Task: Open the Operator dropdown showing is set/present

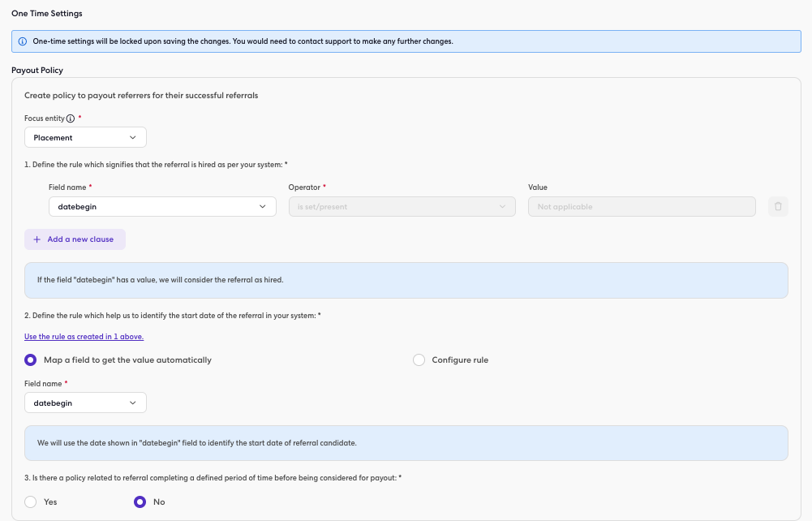Action: click(402, 206)
